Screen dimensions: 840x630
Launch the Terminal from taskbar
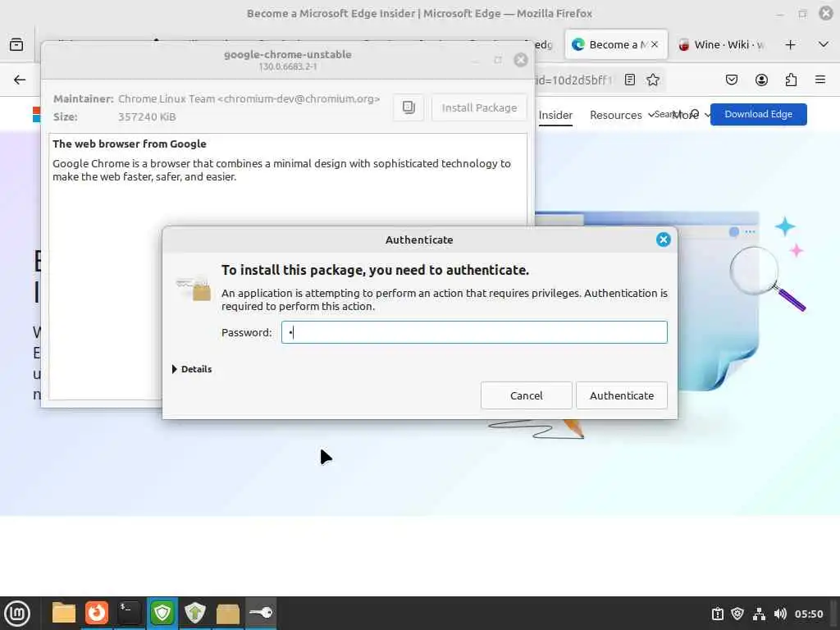point(129,613)
